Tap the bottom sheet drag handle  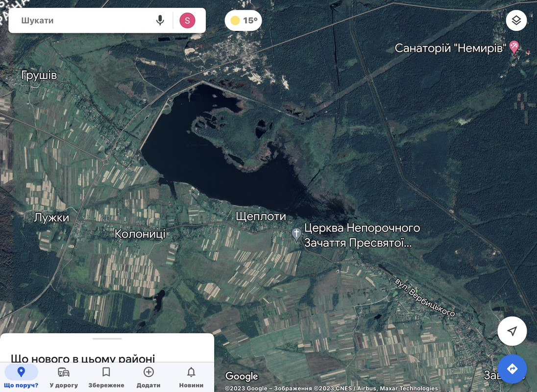tap(107, 339)
